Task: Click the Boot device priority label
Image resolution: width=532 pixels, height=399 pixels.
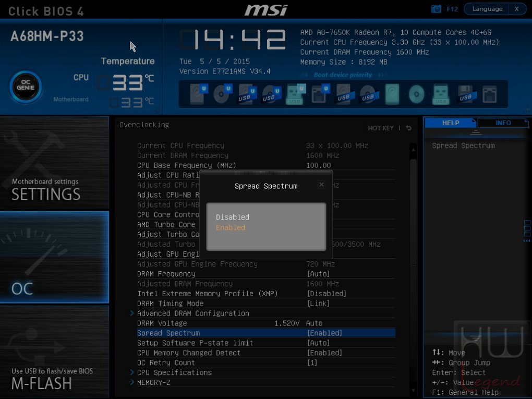Action: pyautogui.click(x=343, y=75)
